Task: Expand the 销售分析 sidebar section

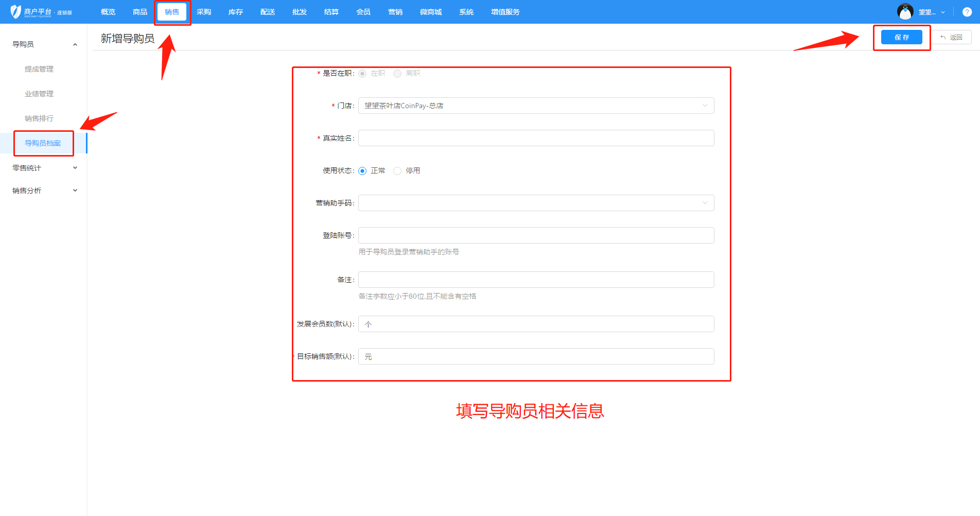Action: pyautogui.click(x=75, y=191)
